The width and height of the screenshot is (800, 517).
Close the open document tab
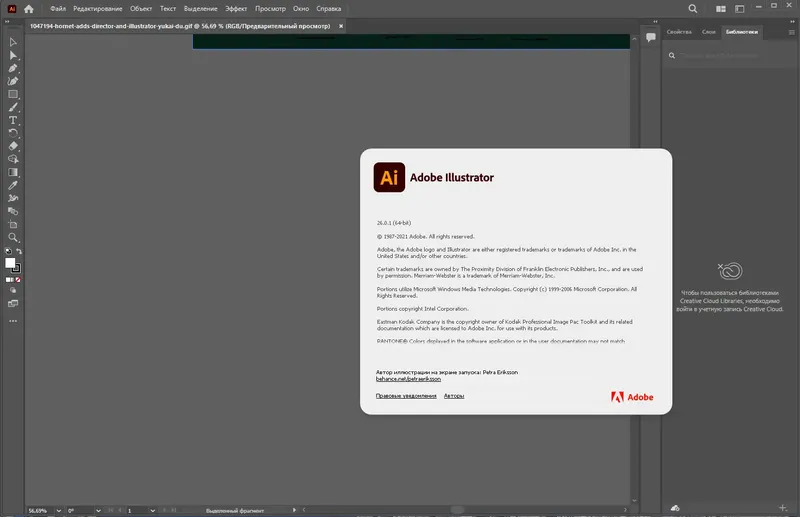click(341, 26)
